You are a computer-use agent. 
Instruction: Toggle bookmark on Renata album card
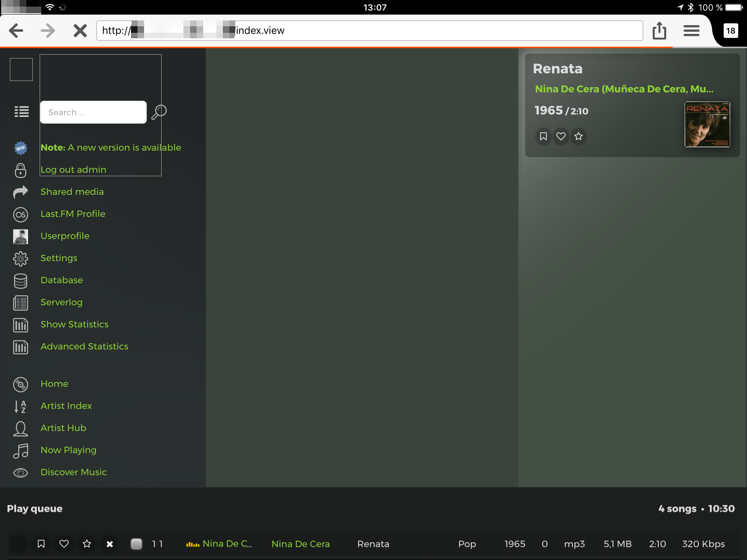543,136
